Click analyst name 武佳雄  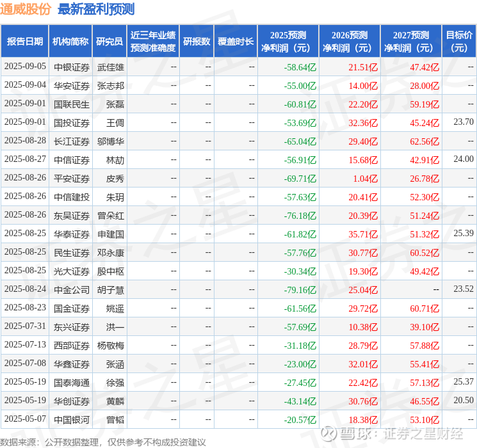pyautogui.click(x=111, y=67)
